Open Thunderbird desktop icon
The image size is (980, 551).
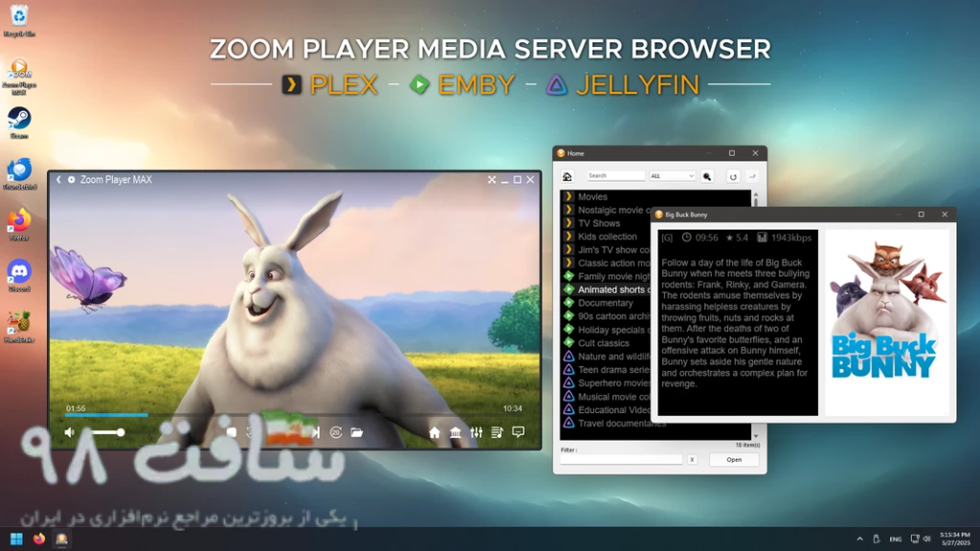19,174
